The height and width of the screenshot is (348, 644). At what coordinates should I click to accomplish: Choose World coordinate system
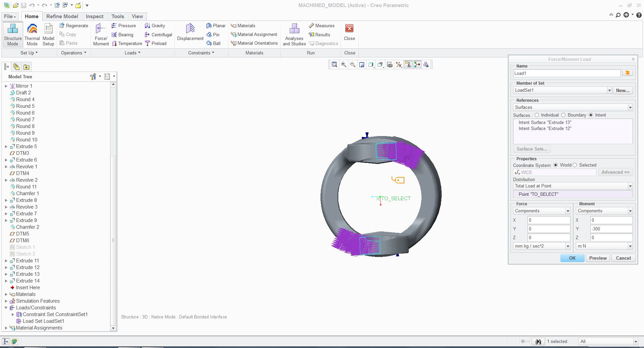click(x=556, y=165)
